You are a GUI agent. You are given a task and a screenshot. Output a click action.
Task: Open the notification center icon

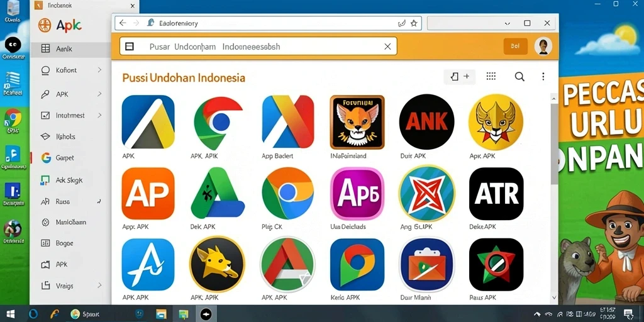(x=628, y=314)
